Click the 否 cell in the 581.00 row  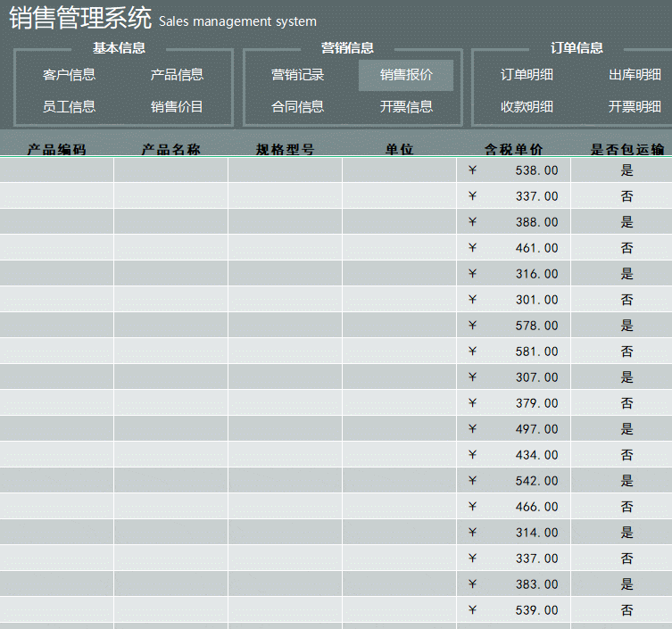621,352
